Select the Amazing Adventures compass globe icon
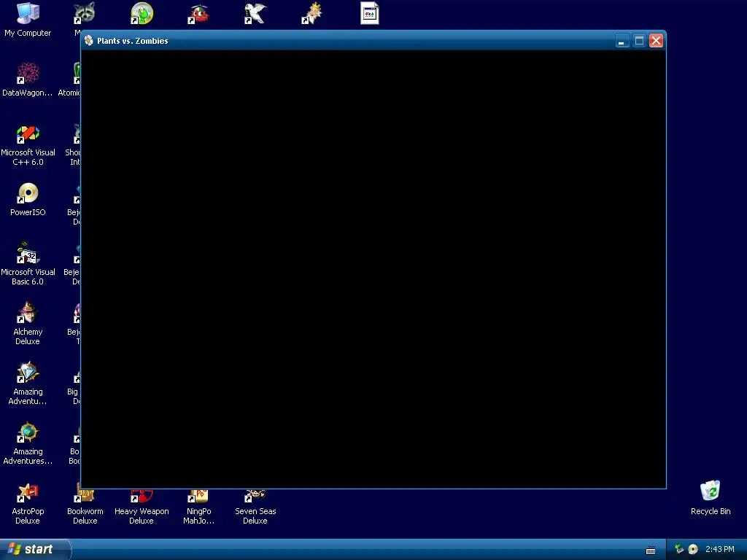This screenshot has width=747, height=560. point(28,443)
